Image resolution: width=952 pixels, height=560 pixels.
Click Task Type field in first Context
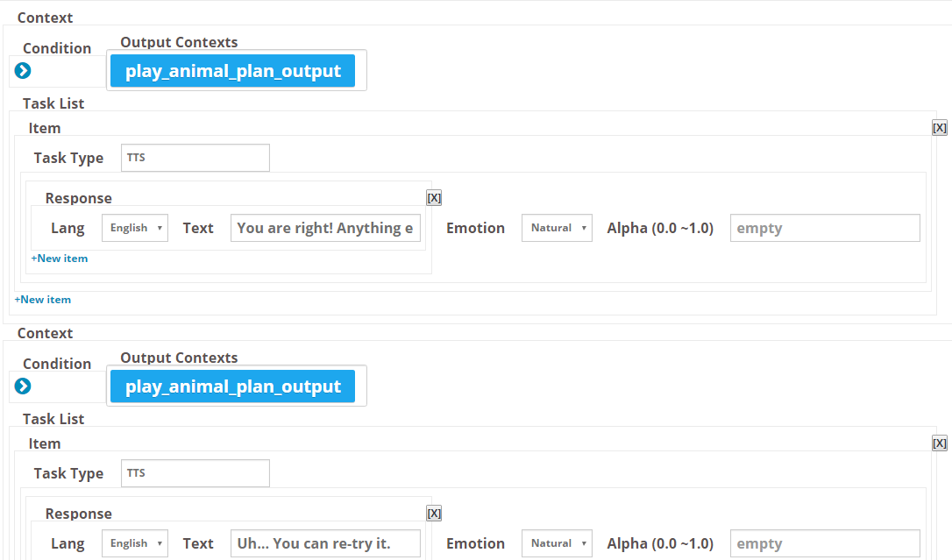(195, 158)
